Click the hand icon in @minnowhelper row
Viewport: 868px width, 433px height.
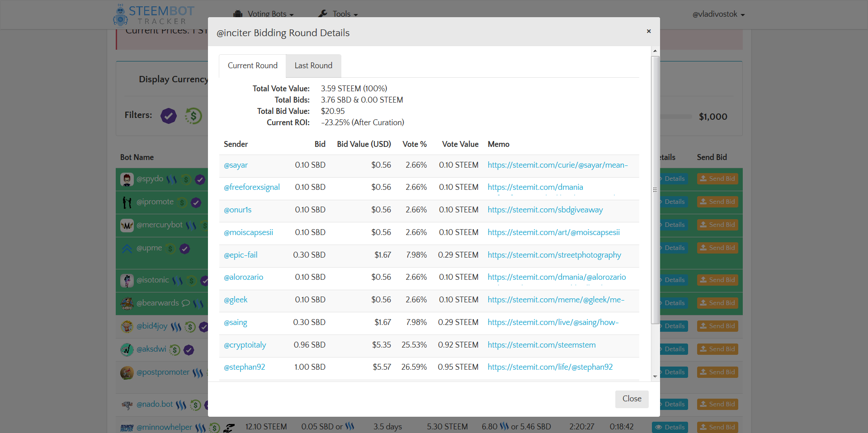[x=229, y=428]
